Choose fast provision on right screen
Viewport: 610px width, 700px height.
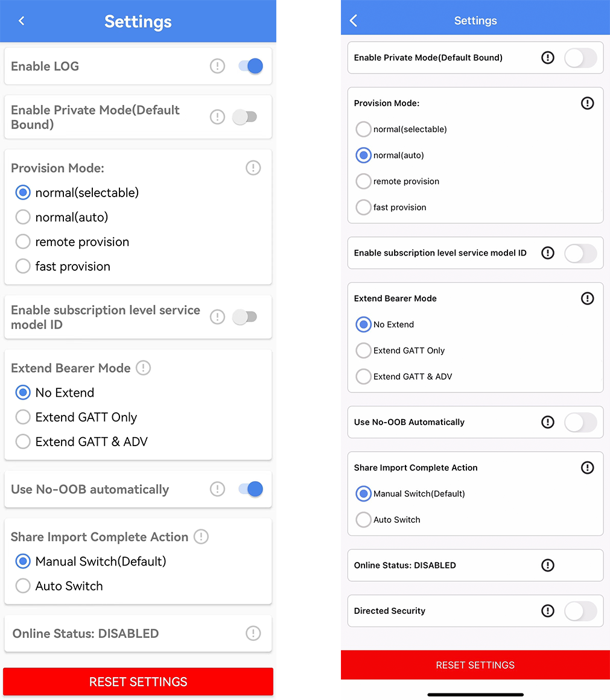(x=363, y=207)
